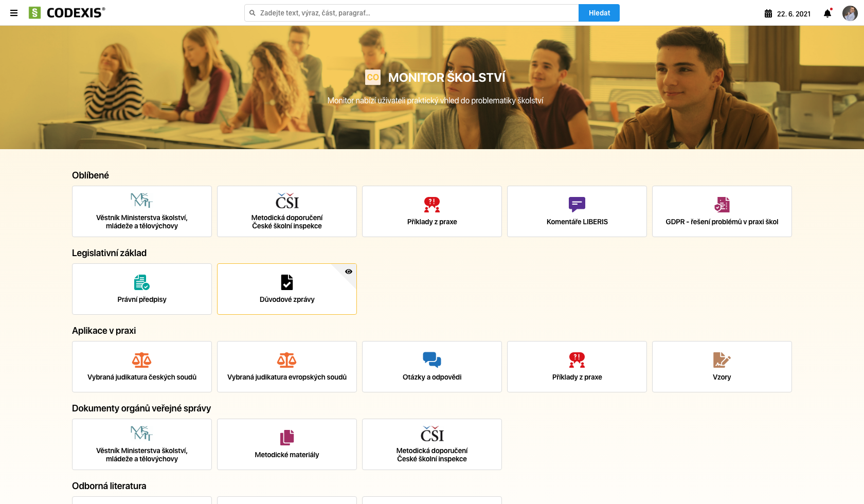Toggle the eye icon on Důvodové zprávy
Screen dimensions: 864x504
pos(349,272)
